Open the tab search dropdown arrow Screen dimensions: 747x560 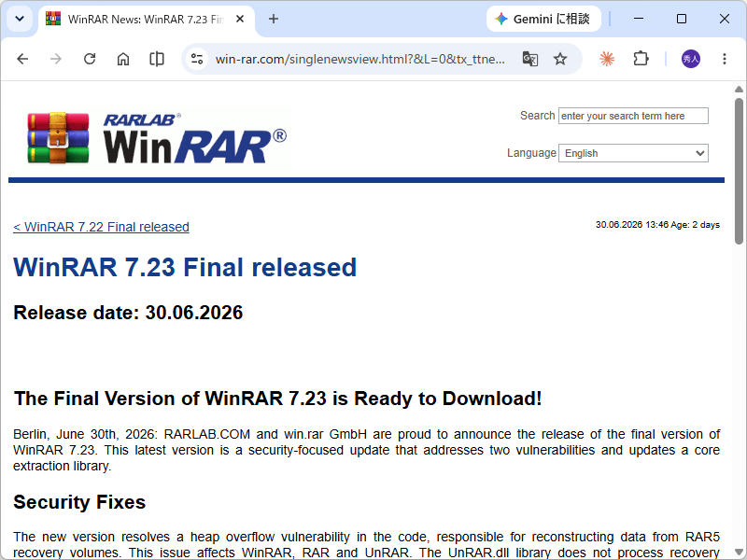click(20, 19)
